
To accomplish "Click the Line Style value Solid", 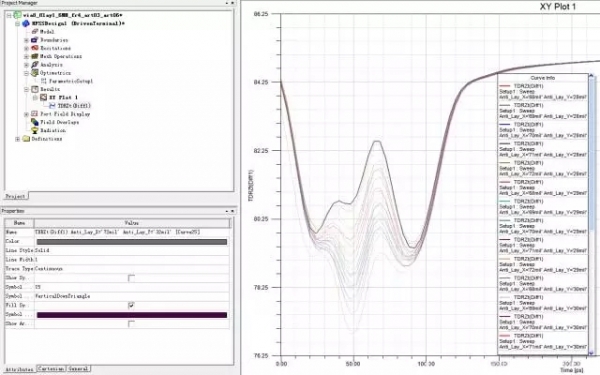I will click(42, 250).
